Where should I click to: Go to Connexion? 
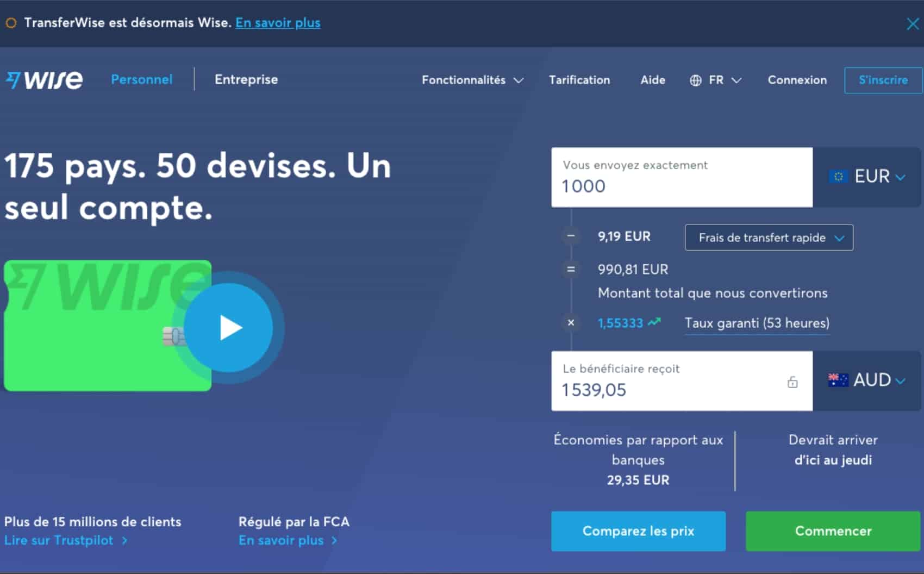pyautogui.click(x=797, y=80)
